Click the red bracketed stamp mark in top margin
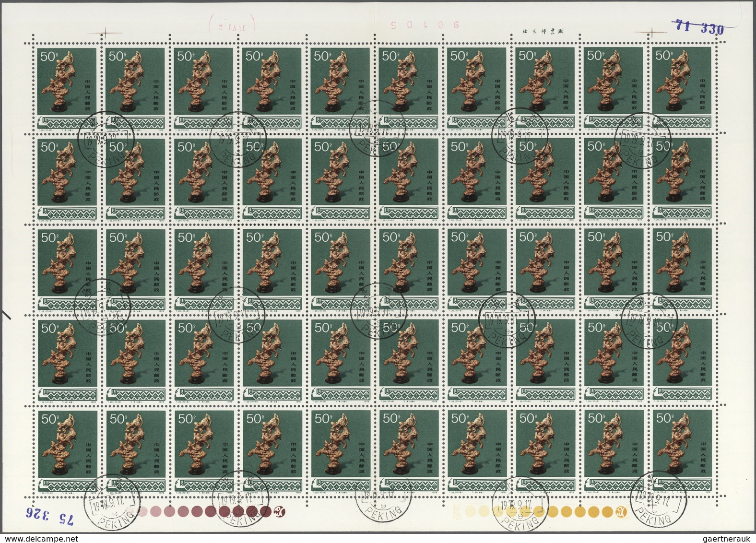 pyautogui.click(x=232, y=24)
